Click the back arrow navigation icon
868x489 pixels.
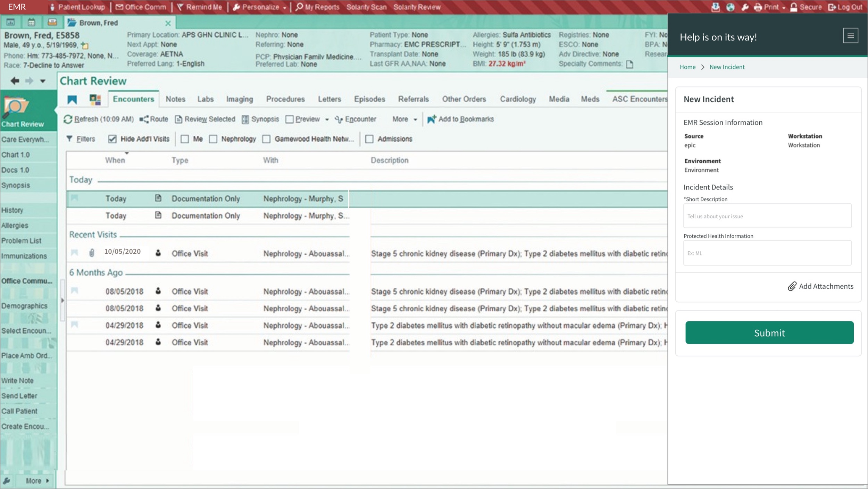(15, 81)
